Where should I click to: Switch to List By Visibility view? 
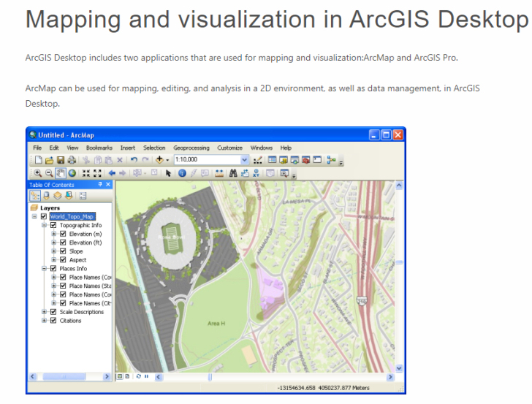[x=58, y=196]
